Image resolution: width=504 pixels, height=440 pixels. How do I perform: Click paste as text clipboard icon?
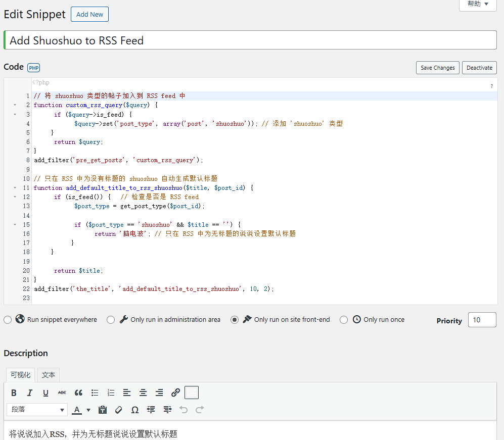[x=103, y=410]
